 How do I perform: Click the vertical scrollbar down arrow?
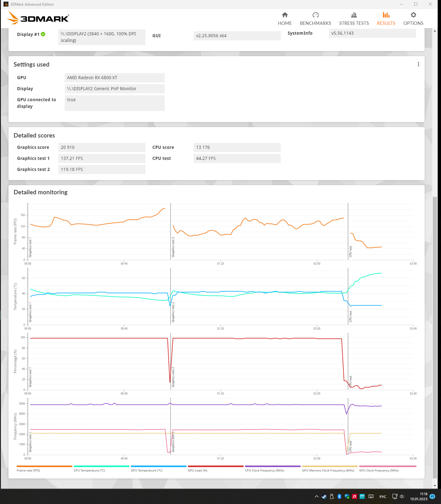(435, 486)
